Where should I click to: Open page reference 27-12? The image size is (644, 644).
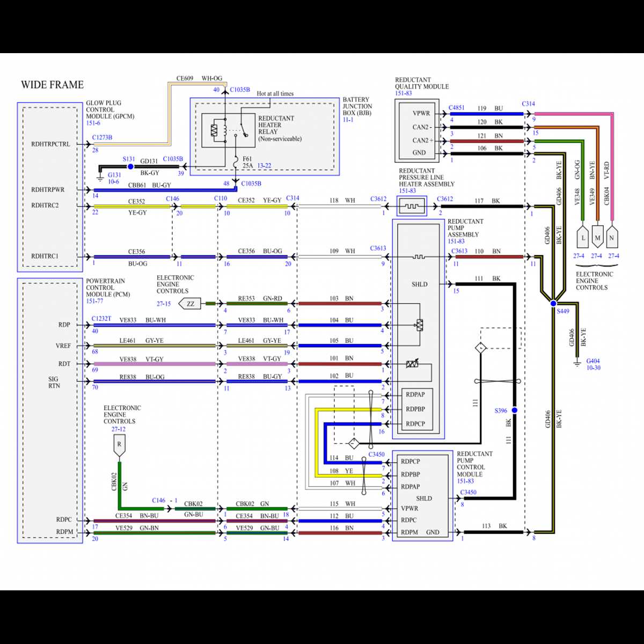click(119, 429)
